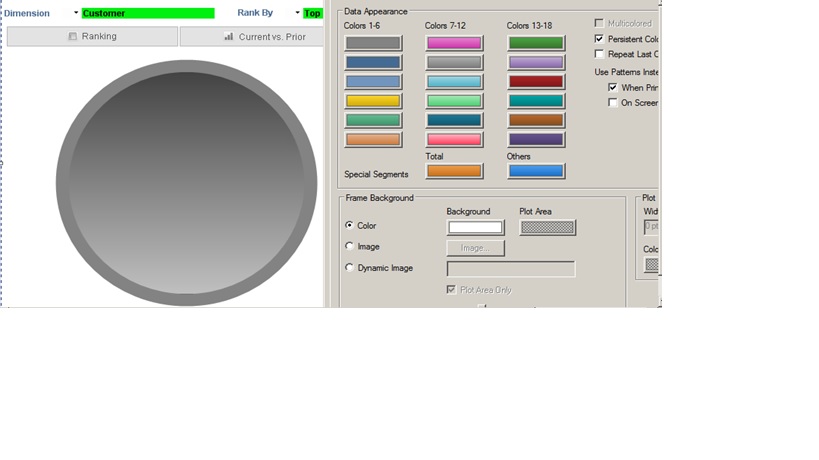Click the gray swatch in Colors 7-12
The image size is (819, 460).
click(x=454, y=62)
